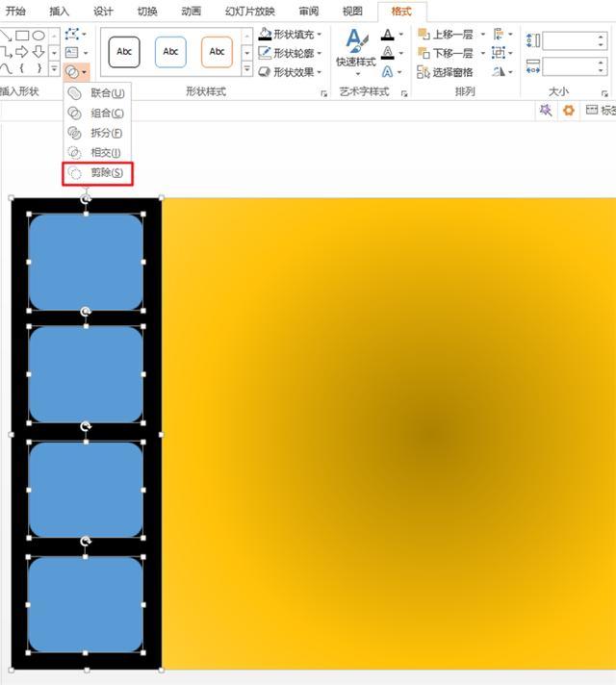
Task: Open the 形状填充 dropdown arrow
Action: click(320, 34)
